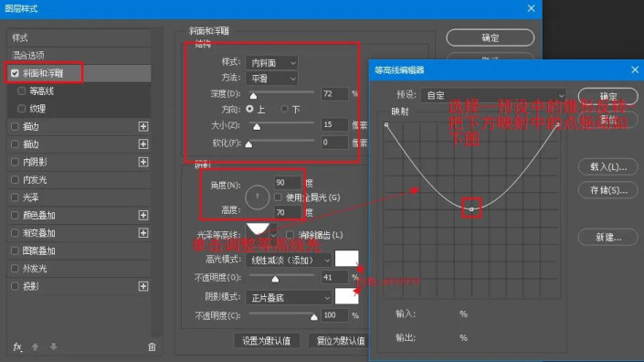Move effect down with the down arrow icon
Viewport: 644px width, 362px height.
tap(53, 346)
